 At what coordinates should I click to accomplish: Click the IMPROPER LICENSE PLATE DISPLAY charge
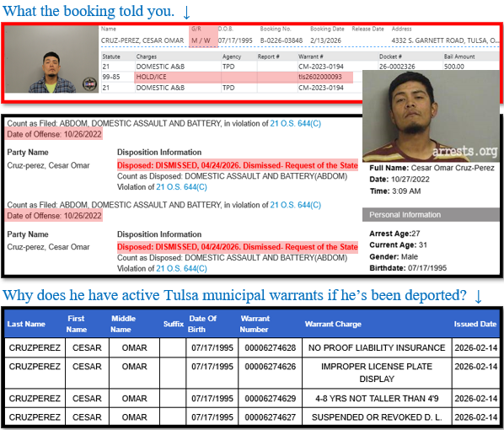(377, 373)
